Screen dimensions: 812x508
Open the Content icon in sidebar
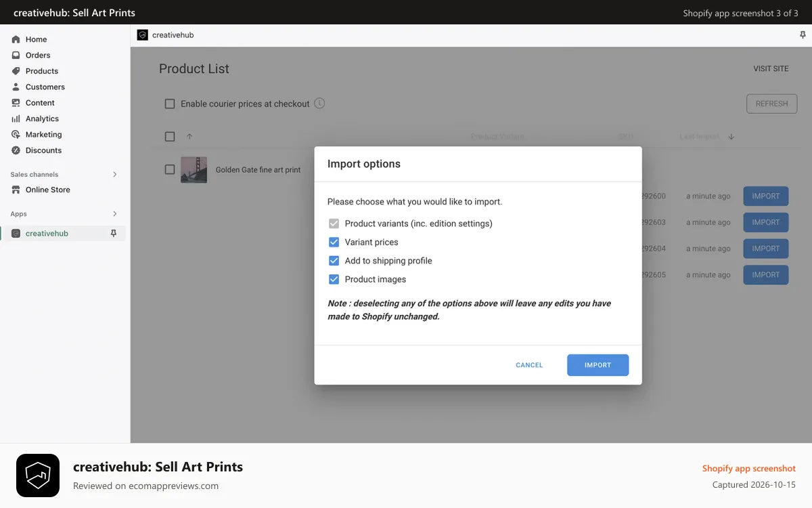click(16, 103)
